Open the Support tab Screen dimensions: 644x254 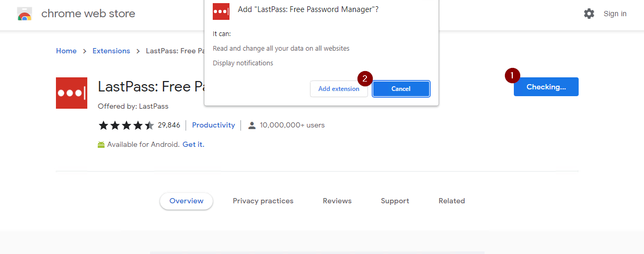(x=395, y=201)
